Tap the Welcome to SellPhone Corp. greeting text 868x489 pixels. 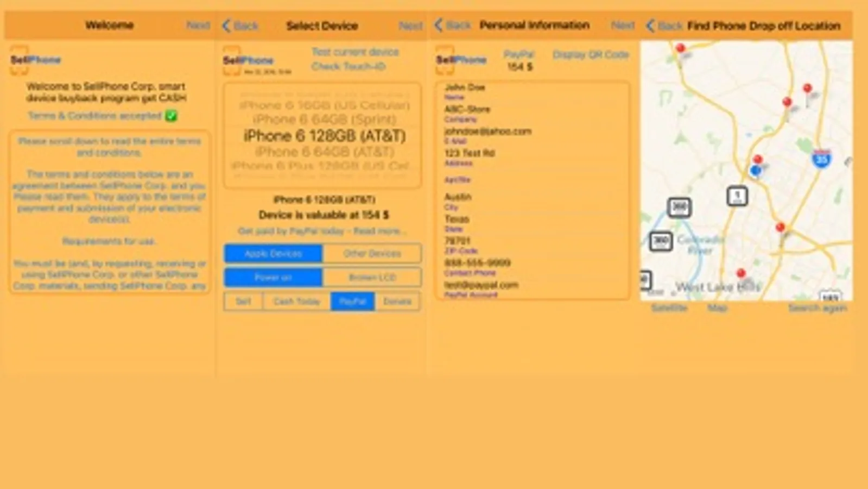tap(106, 92)
